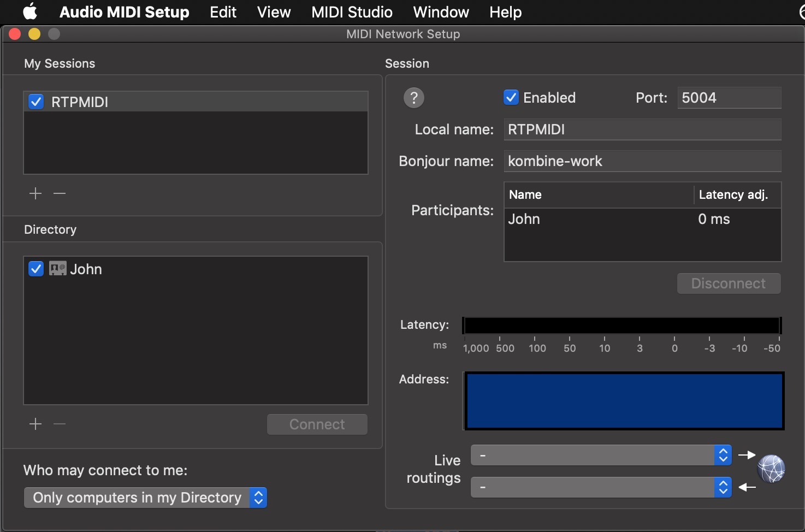
Task: Click the Bonjour name field kombine-work
Action: 642,161
